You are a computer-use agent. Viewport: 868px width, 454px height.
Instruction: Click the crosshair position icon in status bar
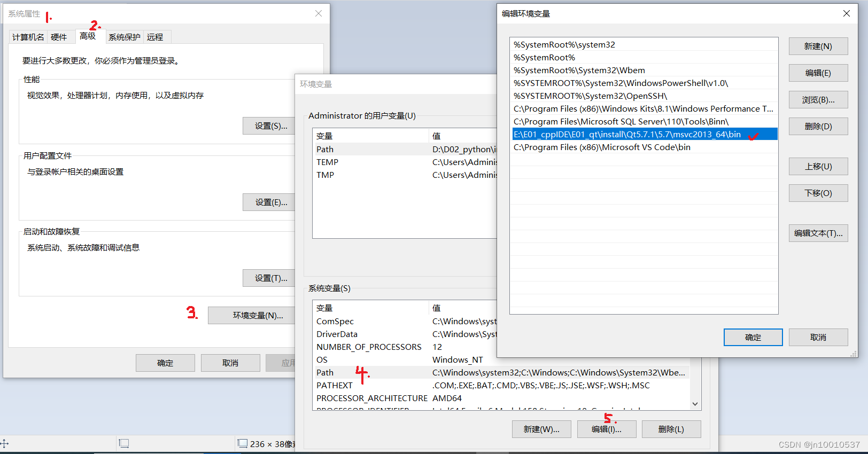pos(4,443)
